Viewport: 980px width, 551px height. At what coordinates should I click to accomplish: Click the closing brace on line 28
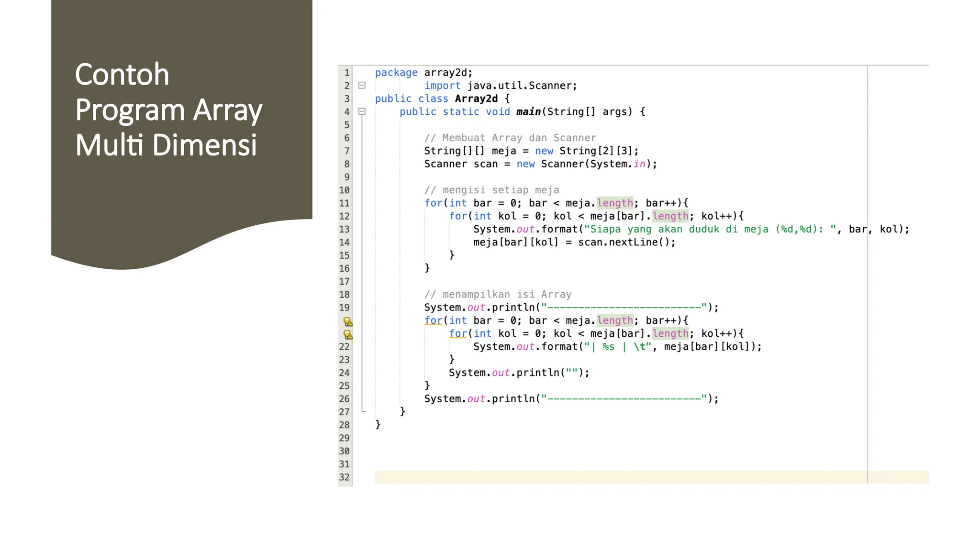click(x=378, y=424)
